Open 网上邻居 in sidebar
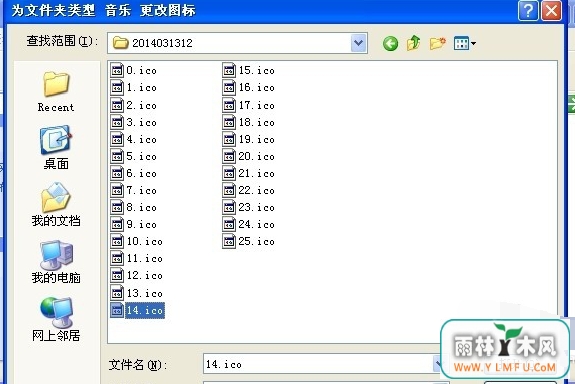This screenshot has width=575, height=384. click(56, 319)
